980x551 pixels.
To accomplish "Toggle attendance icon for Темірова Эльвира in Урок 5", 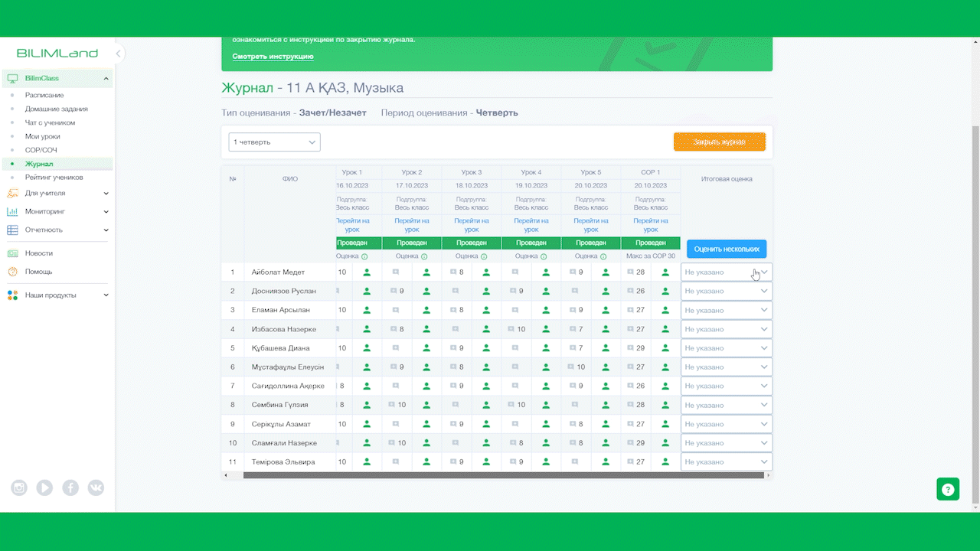I will (x=606, y=462).
